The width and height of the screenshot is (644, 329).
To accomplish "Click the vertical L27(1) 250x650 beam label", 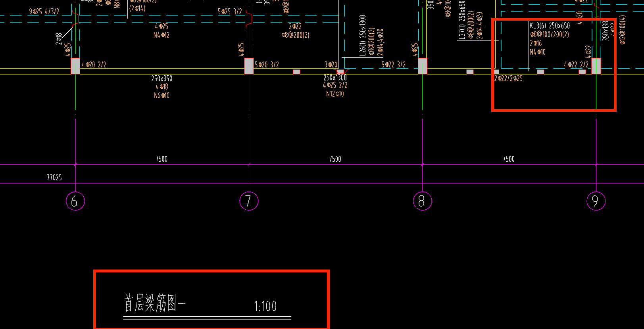I will 462,19.
